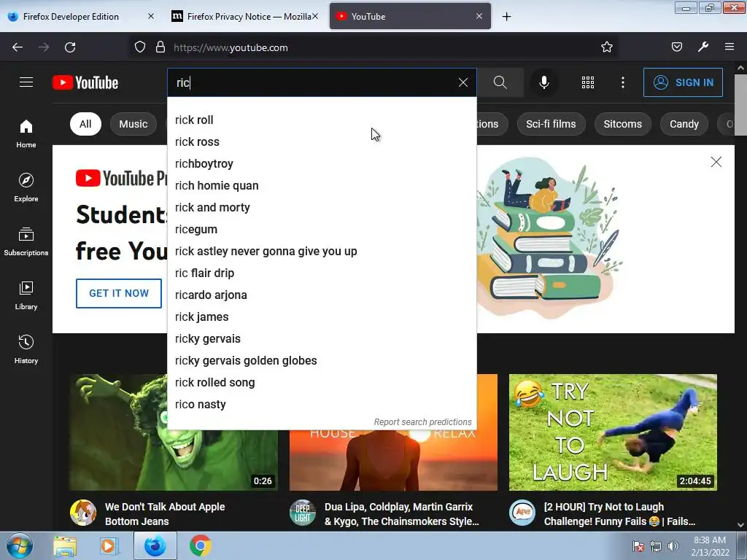Viewport: 747px width, 560px height.
Task: Open the tracking protection shield icon
Action: [x=139, y=47]
